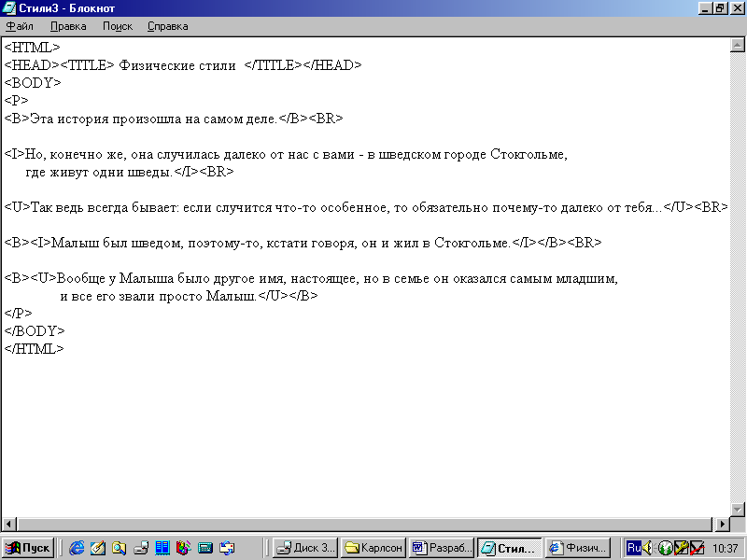Click the sync arrows icon in quick launch
Viewport: 747px width, 560px height.
click(x=227, y=548)
